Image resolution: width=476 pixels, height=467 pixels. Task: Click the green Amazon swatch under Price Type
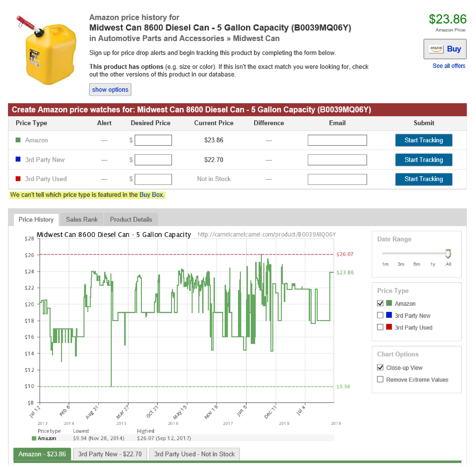coord(389,303)
